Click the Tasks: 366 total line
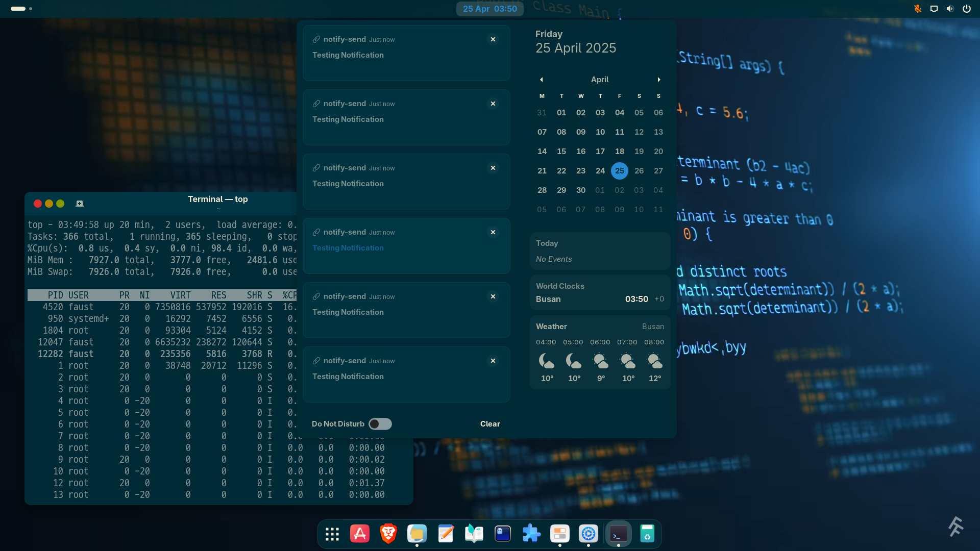The image size is (980, 551). pyautogui.click(x=162, y=237)
